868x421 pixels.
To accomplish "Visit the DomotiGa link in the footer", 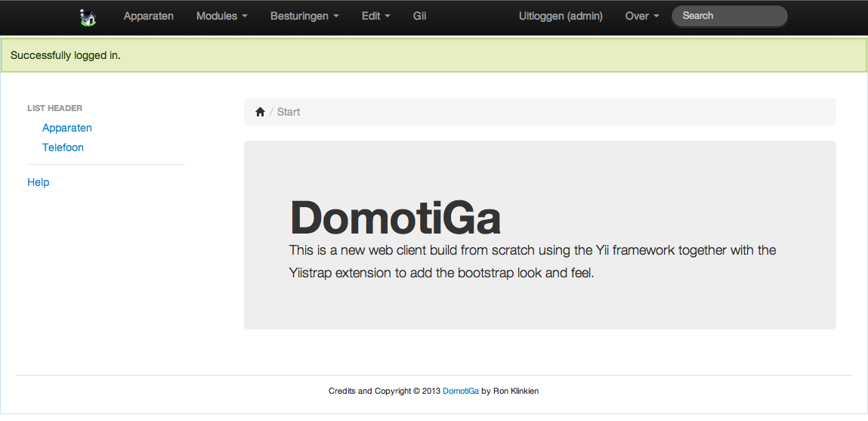I will (460, 391).
